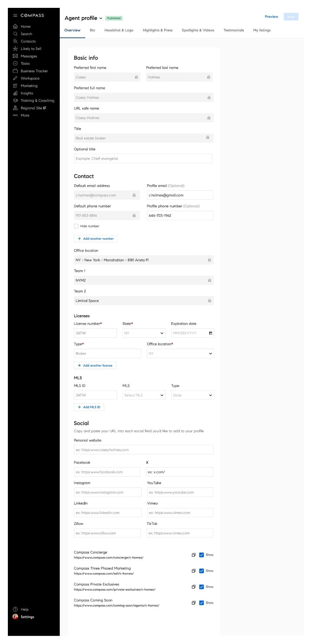The width and height of the screenshot is (312, 644).
Task: Click the user avatar next to Settings
Action: point(15,616)
